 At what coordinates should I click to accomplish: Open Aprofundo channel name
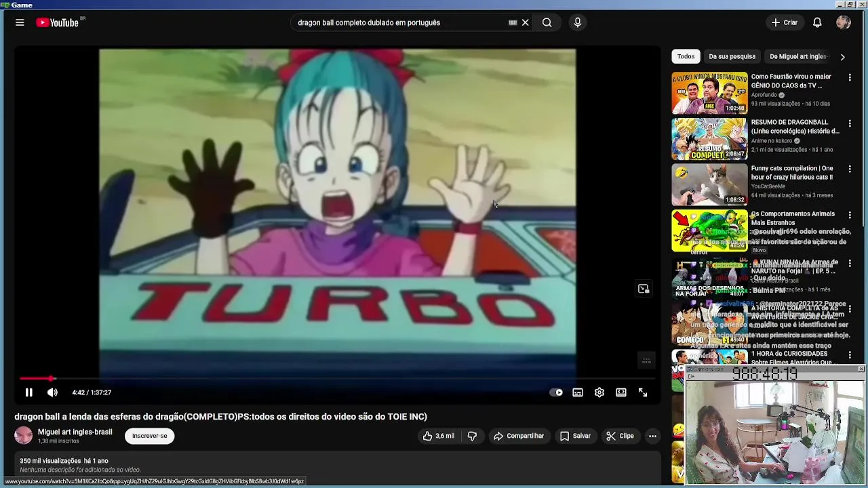764,95
